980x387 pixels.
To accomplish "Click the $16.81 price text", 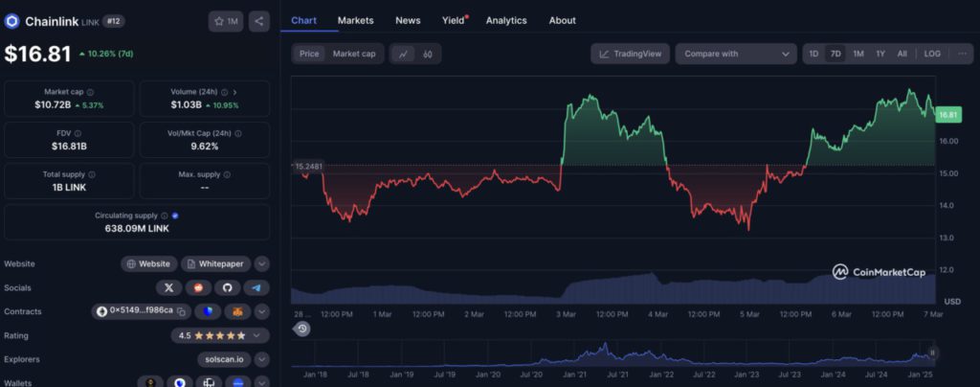I will (37, 55).
